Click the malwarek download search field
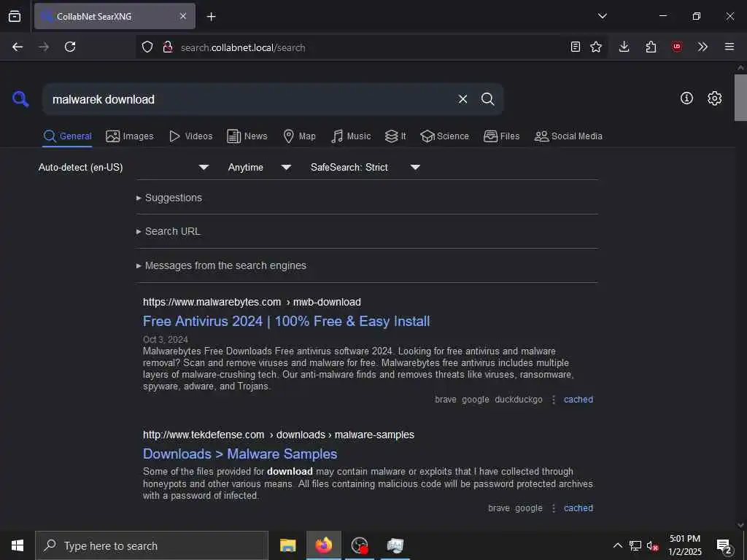This screenshot has width=747, height=560. coord(250,99)
